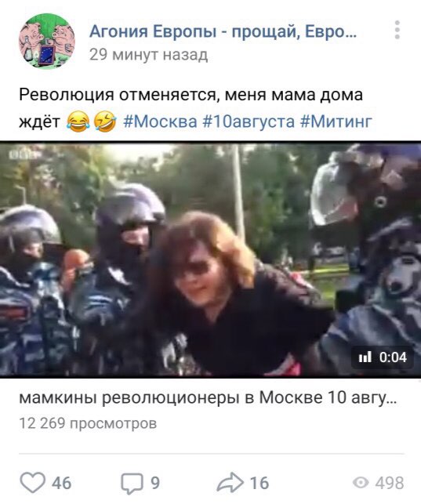Image resolution: width=421 pixels, height=504 pixels.
Task: Follow the #10августа hashtag
Action: click(248, 121)
